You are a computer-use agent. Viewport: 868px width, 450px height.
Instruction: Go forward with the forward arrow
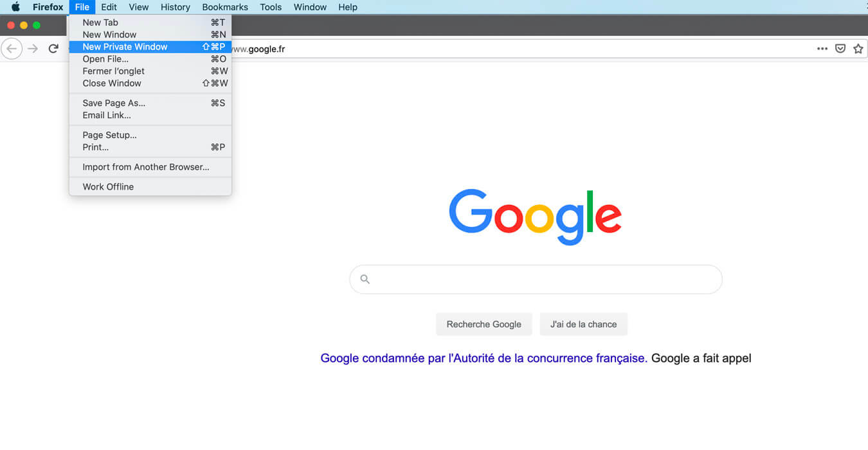(33, 49)
